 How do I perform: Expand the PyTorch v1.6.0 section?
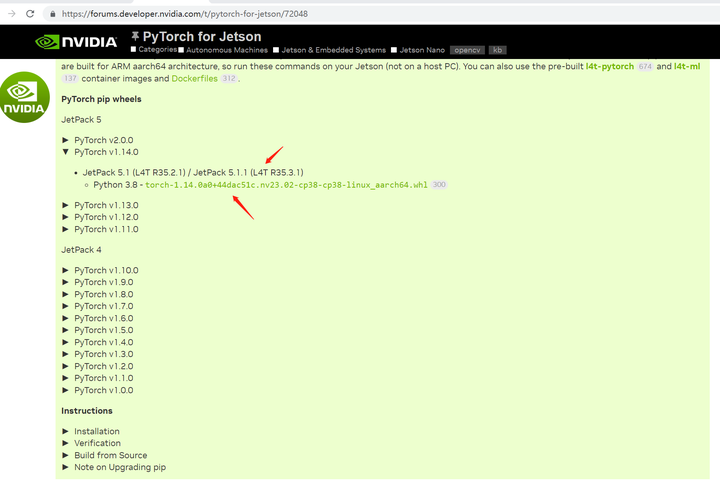click(x=98, y=318)
